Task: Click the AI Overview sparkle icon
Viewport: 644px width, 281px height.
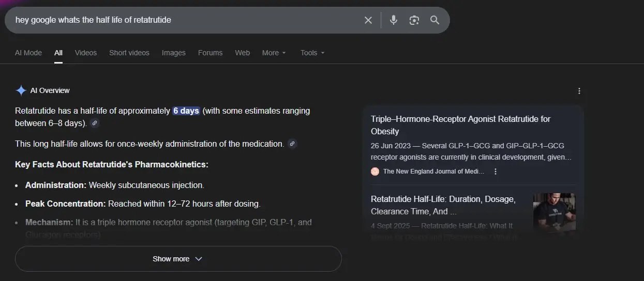Action: (x=21, y=90)
